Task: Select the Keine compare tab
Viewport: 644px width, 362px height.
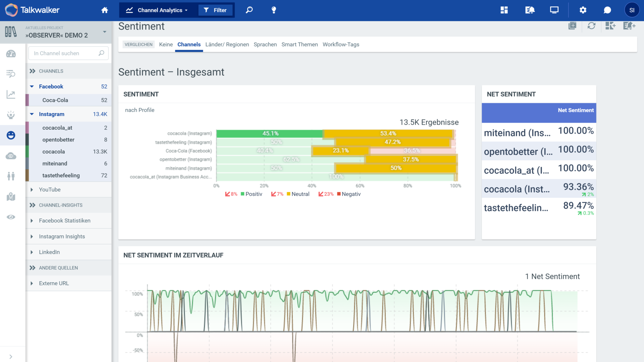Action: click(166, 44)
